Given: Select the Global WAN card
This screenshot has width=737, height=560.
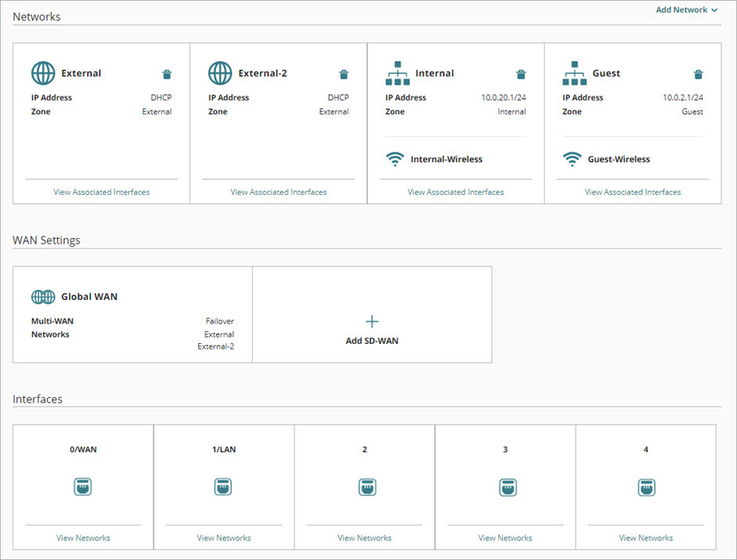Looking at the screenshot, I should (132, 313).
